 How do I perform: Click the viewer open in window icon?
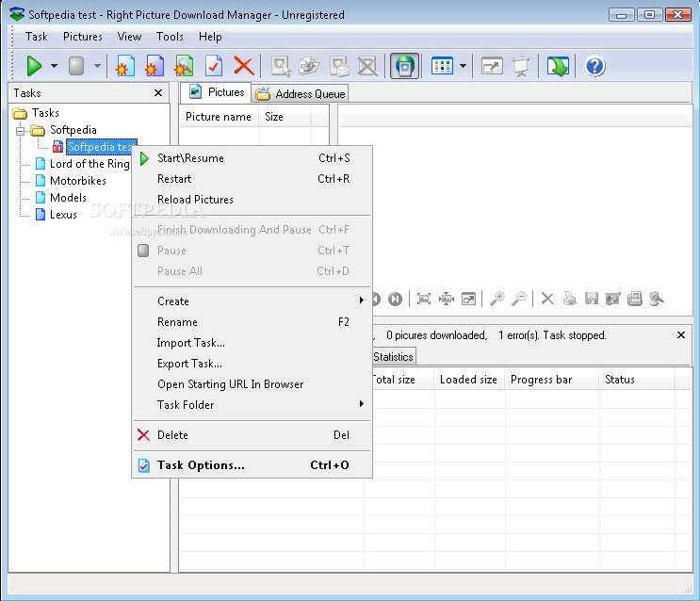pos(469,299)
